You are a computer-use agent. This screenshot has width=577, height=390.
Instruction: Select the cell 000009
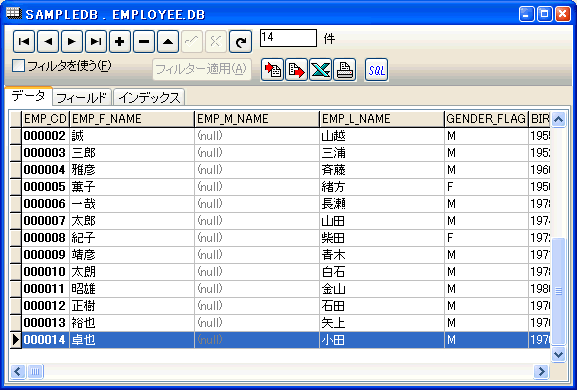tap(46, 255)
